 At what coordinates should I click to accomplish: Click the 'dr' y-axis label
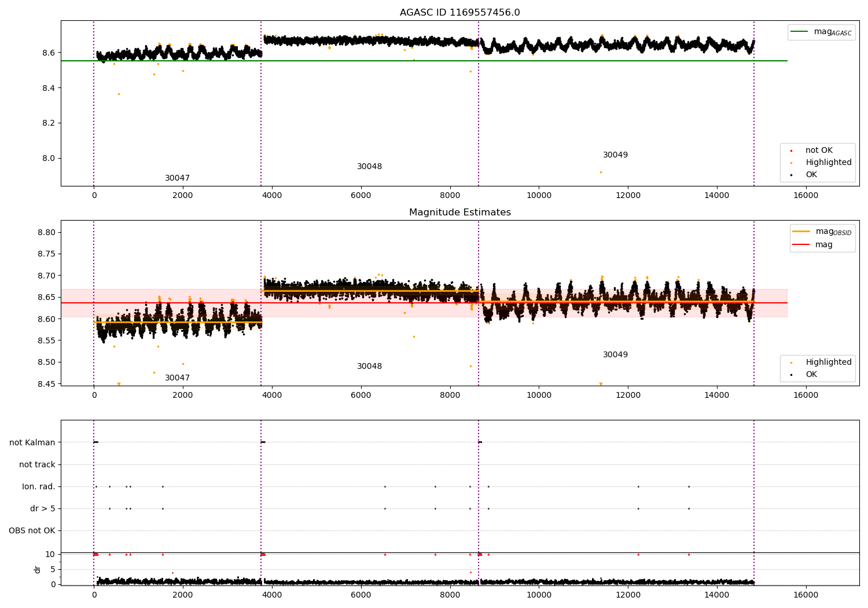[x=38, y=569]
